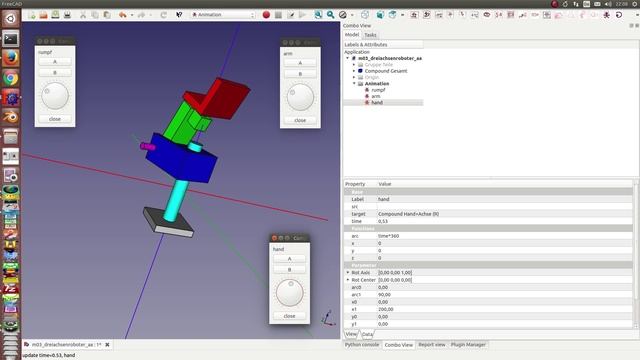Select the arm item in tree
Screen dimensions: 640x360
(376, 96)
